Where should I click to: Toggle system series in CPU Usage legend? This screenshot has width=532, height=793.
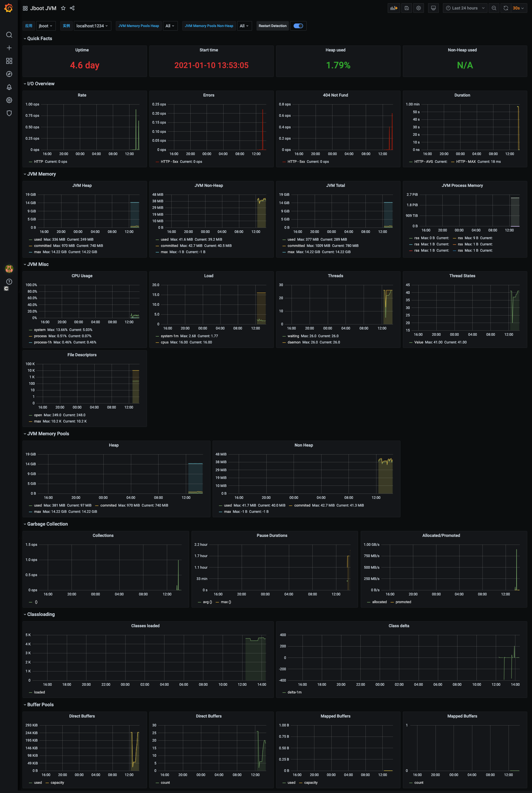click(x=39, y=330)
